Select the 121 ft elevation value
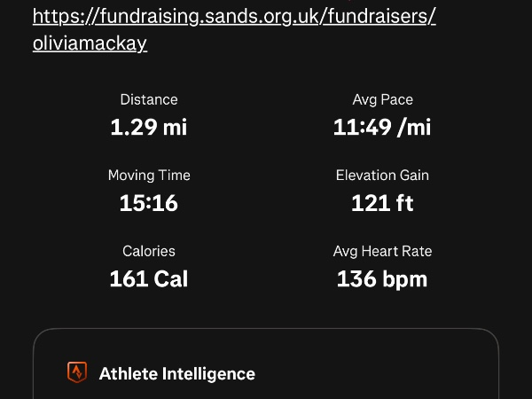The image size is (532, 399). click(x=382, y=203)
